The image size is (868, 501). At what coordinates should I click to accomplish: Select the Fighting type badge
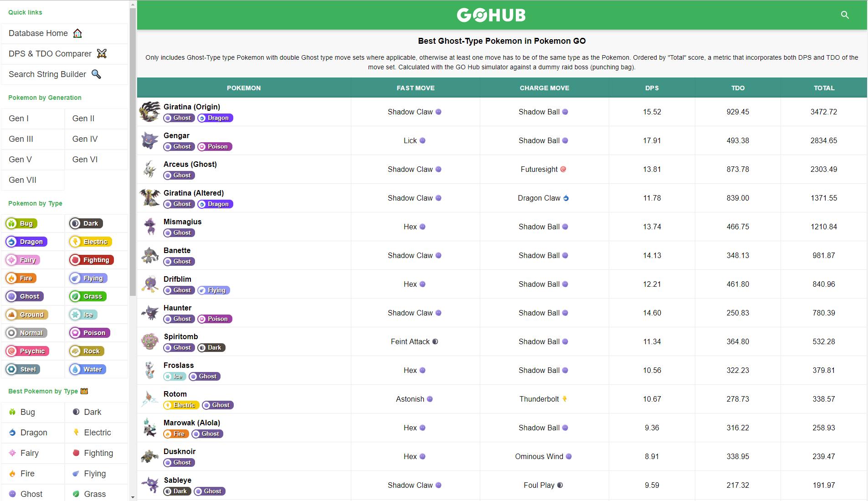91,260
